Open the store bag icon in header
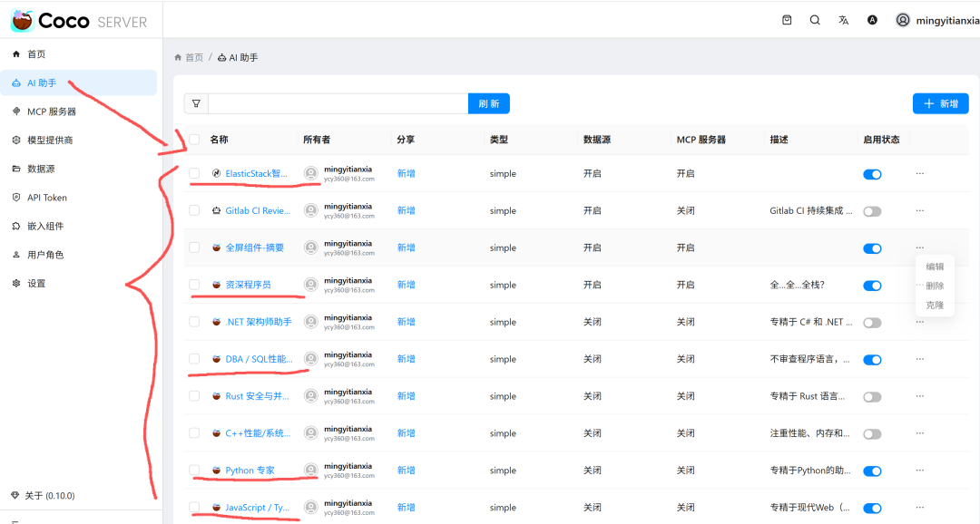The image size is (980, 524). tap(787, 20)
